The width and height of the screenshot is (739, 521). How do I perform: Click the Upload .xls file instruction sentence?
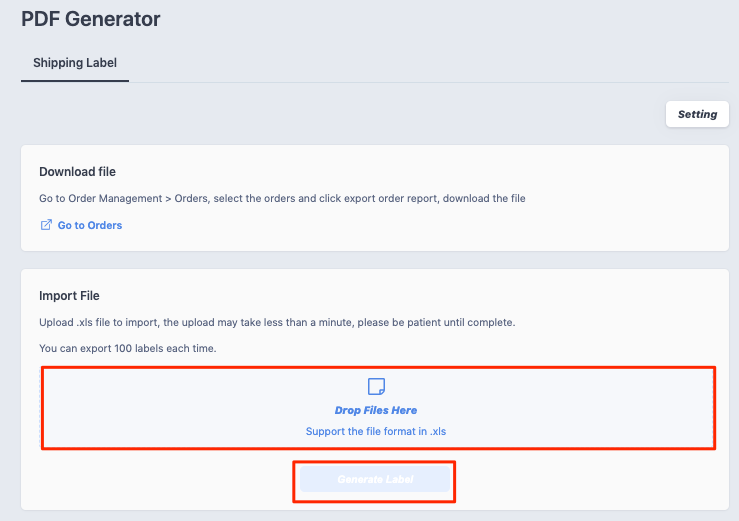277,323
